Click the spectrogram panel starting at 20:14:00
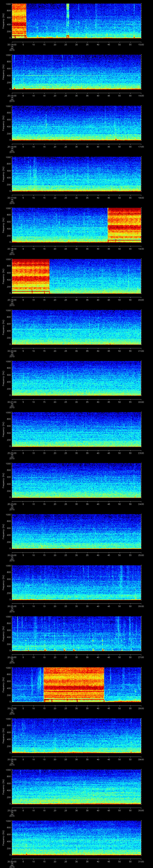Viewport: 153px width, 868px height. tap(76, 21)
